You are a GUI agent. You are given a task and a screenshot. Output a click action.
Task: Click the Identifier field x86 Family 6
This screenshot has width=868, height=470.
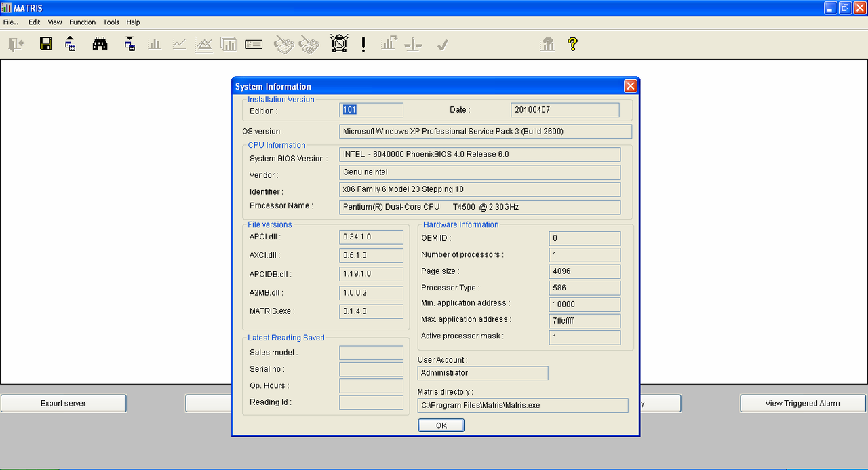click(x=480, y=189)
